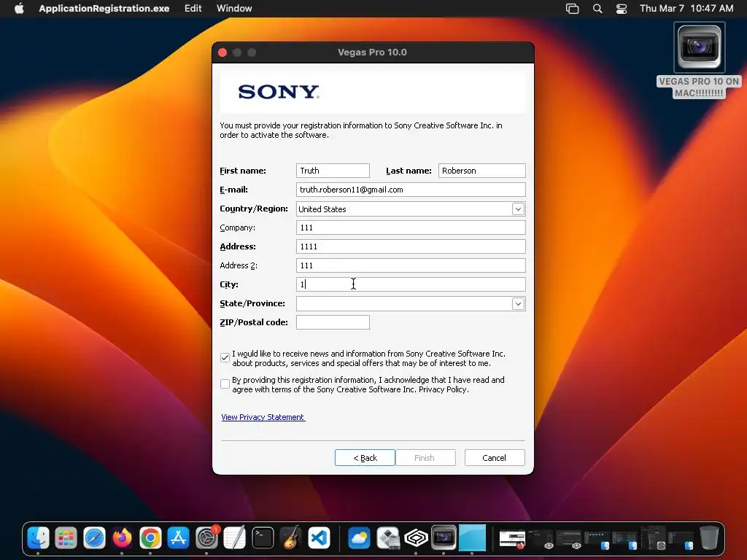Image resolution: width=747 pixels, height=560 pixels.
Task: Open the Weather app in the dock
Action: pyautogui.click(x=359, y=538)
